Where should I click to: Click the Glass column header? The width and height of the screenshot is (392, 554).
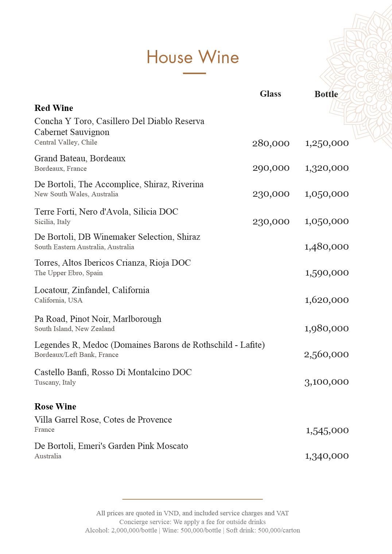[x=271, y=94]
